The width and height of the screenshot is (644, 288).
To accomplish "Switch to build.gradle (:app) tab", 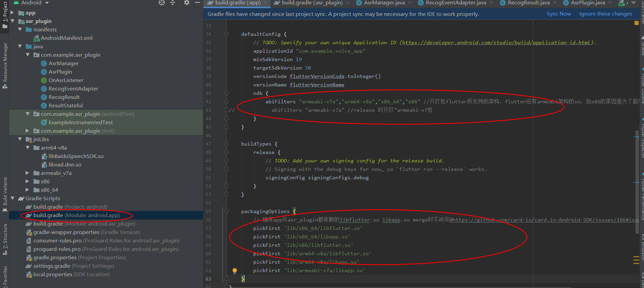I will coord(238,3).
